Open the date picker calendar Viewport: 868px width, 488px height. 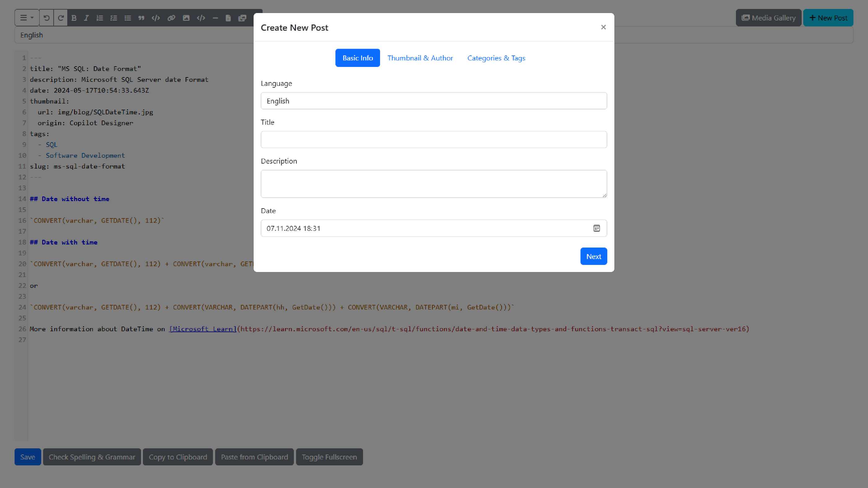[596, 228]
